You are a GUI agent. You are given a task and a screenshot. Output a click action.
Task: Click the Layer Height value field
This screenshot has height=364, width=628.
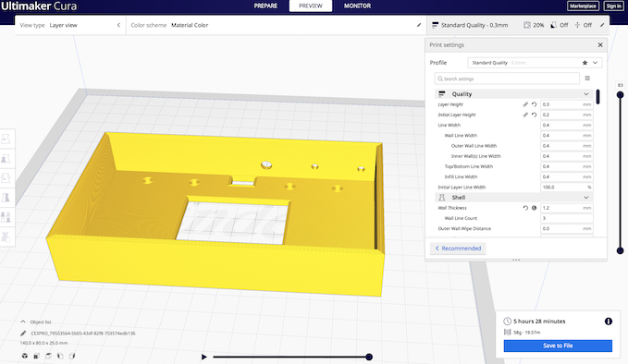click(x=566, y=104)
